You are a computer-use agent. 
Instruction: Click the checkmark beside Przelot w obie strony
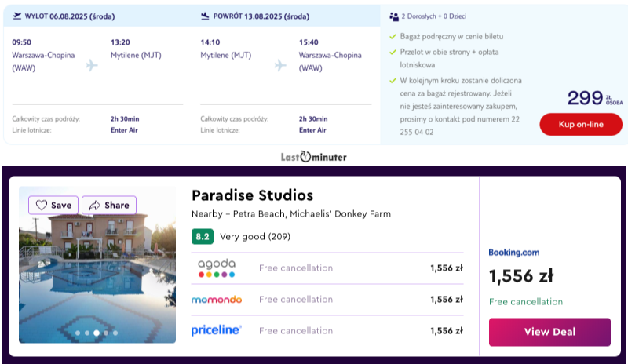393,52
